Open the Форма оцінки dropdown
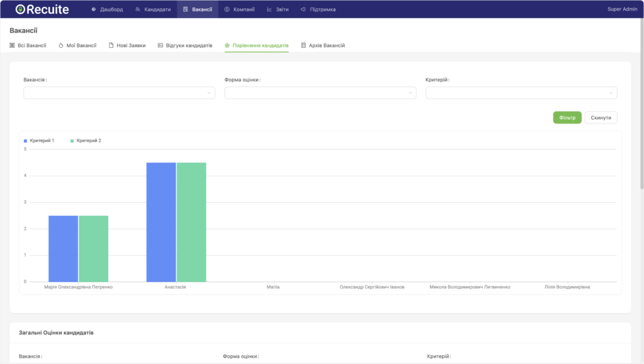 pos(320,93)
